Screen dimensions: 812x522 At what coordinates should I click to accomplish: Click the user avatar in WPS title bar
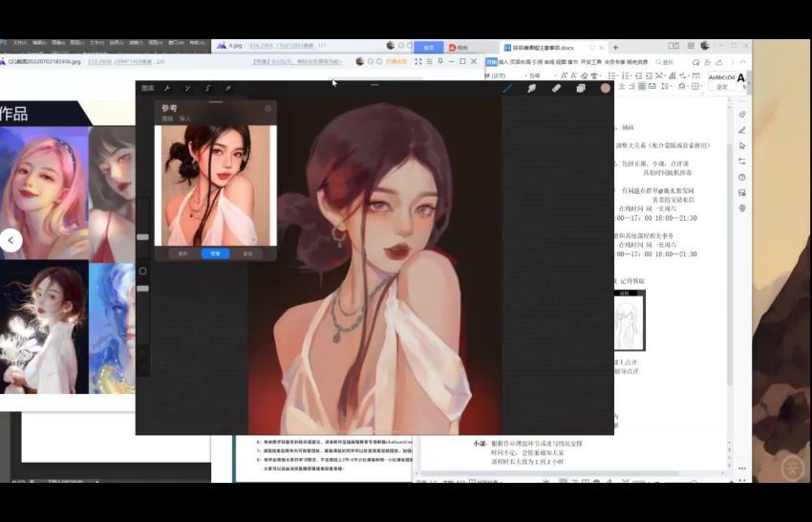coord(704,46)
